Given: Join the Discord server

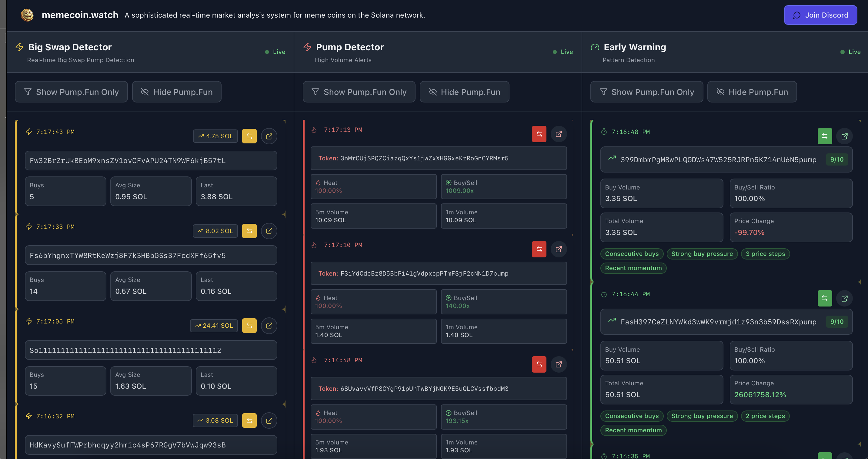Looking at the screenshot, I should 820,15.
